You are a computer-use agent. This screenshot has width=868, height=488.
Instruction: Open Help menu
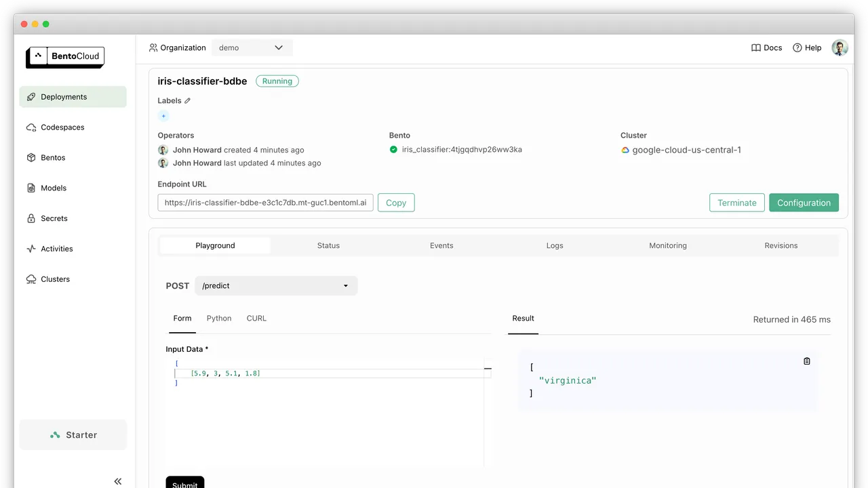(x=807, y=48)
